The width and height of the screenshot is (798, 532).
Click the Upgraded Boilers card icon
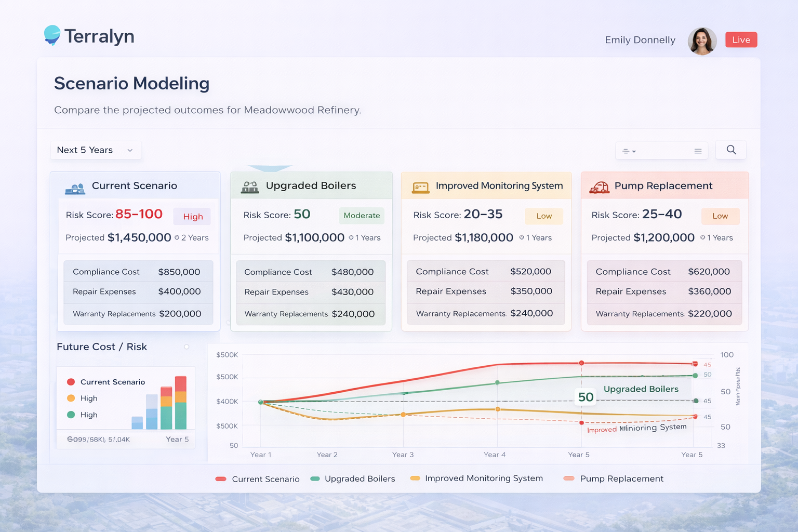pos(250,187)
